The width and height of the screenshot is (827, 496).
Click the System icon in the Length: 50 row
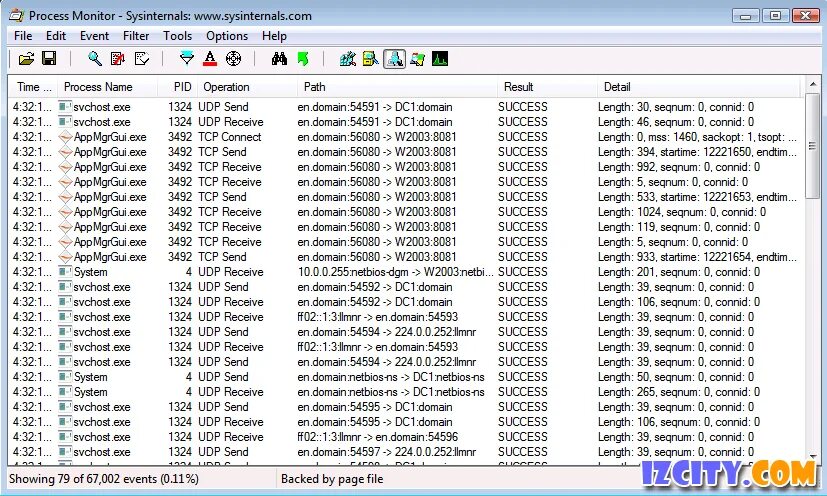(x=65, y=377)
